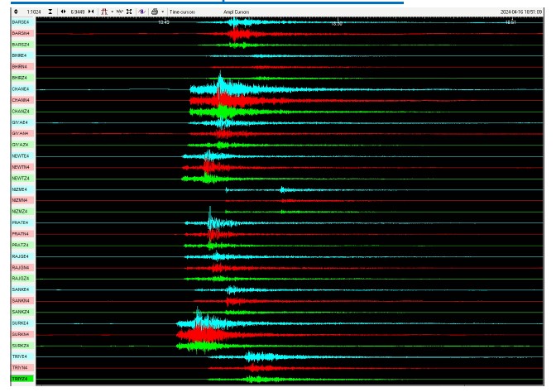Select the red pick phase tool icon
The width and height of the screenshot is (556, 392).
tap(103, 12)
